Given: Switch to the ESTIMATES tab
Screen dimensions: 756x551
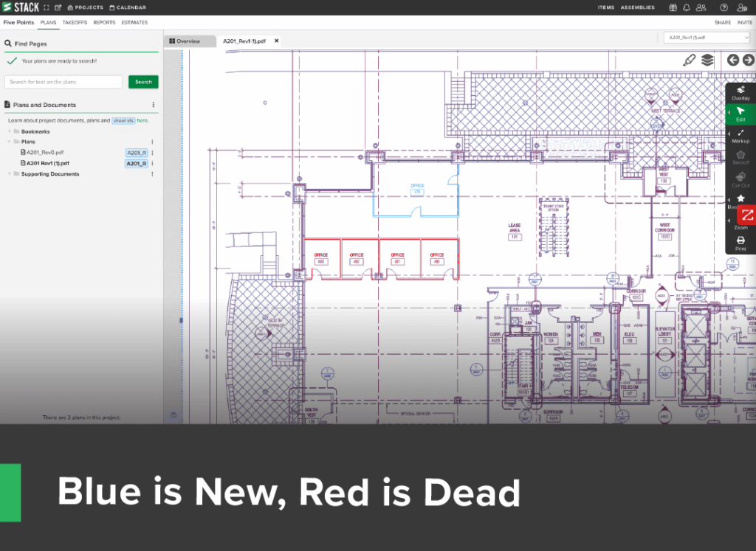Looking at the screenshot, I should [x=134, y=23].
